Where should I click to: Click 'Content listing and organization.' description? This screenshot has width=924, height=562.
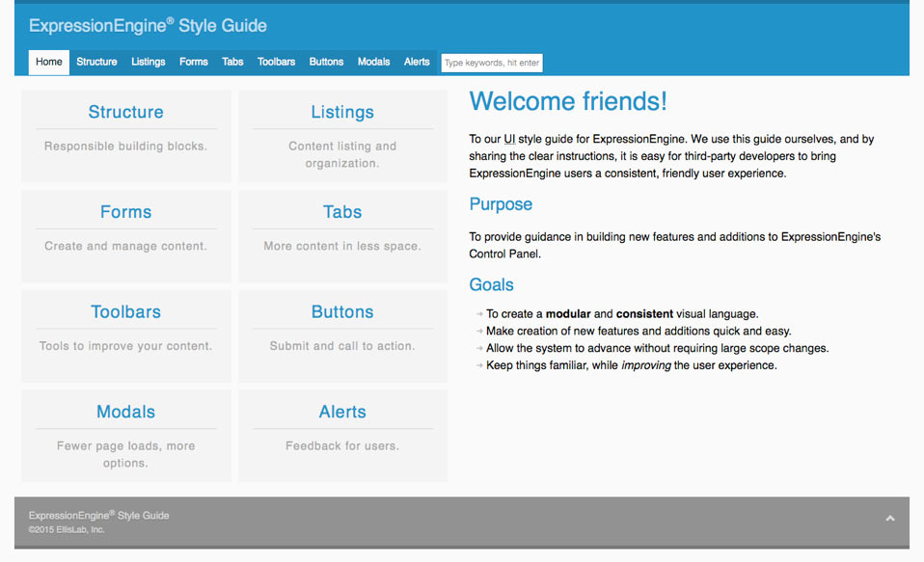(x=342, y=154)
